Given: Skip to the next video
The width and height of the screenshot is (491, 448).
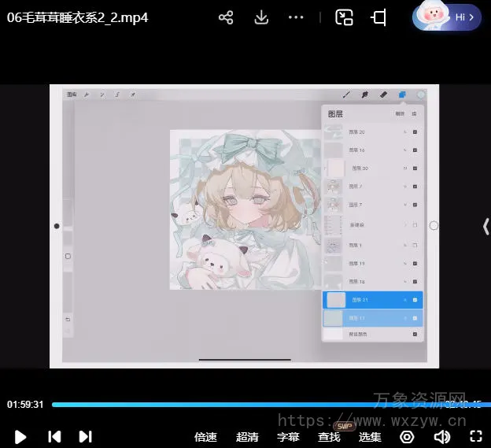Looking at the screenshot, I should (86, 436).
